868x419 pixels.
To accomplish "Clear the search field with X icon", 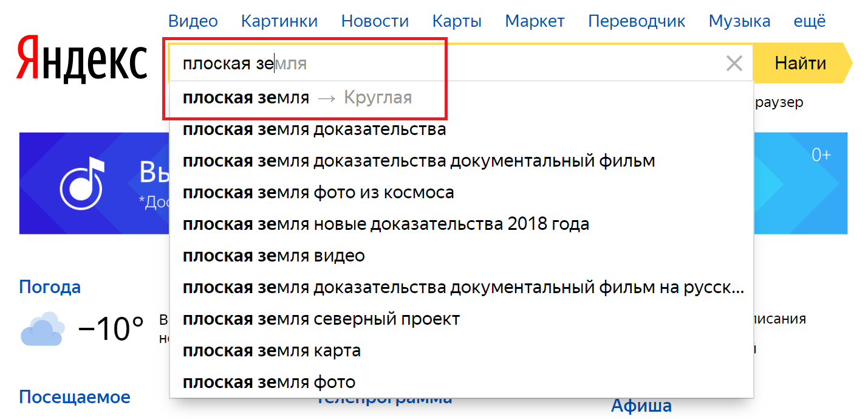I will pyautogui.click(x=734, y=63).
